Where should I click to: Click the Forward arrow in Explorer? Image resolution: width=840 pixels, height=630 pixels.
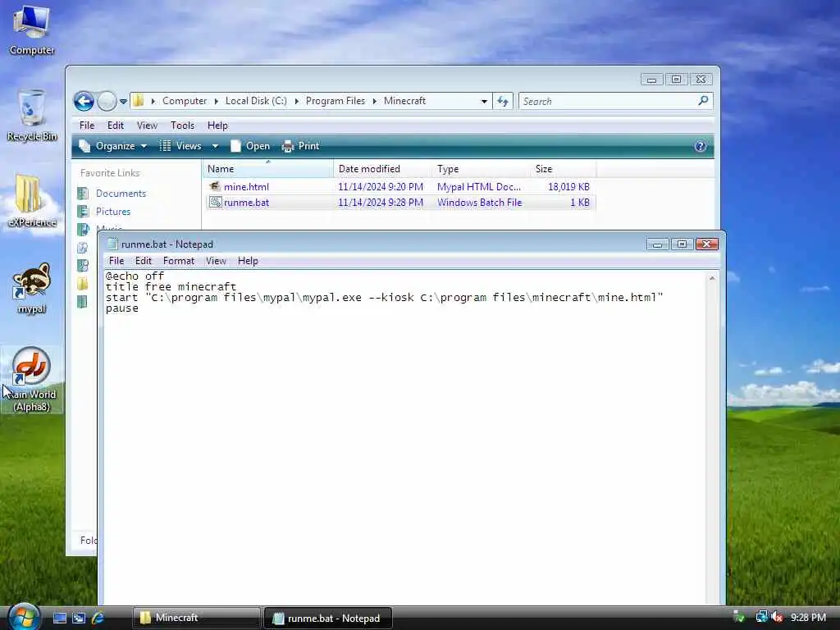(107, 101)
